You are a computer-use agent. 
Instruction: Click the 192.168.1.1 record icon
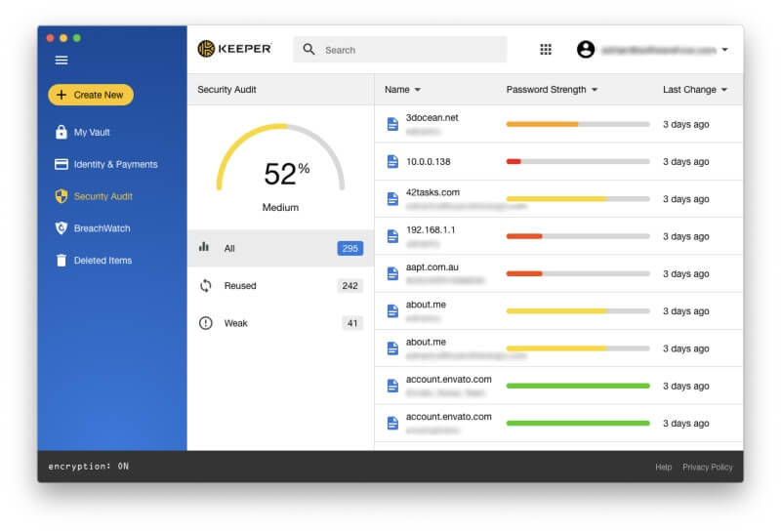392,236
